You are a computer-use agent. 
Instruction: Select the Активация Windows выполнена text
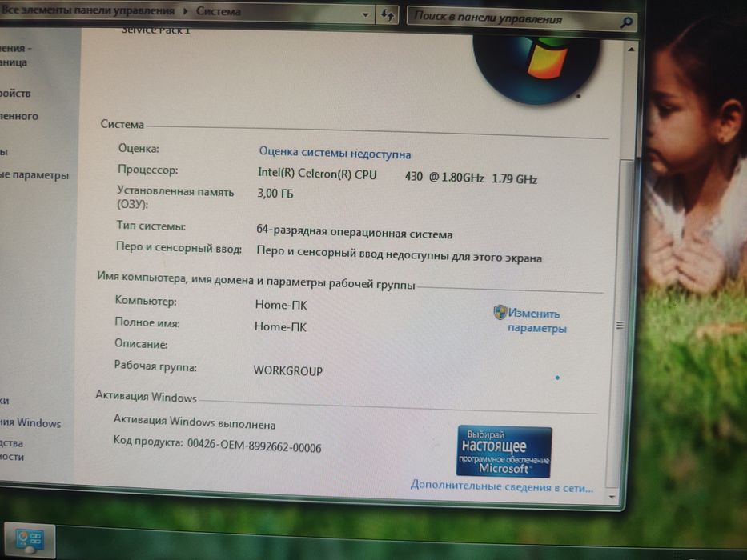(x=194, y=422)
